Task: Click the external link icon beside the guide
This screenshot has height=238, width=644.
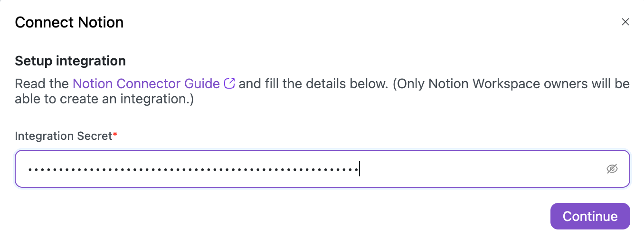Action: point(229,84)
